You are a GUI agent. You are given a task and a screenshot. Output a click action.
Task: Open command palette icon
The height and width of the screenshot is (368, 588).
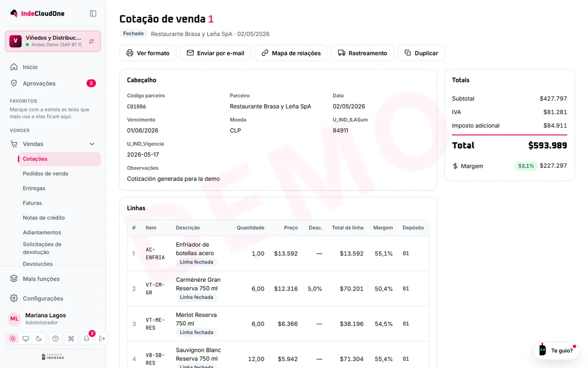(x=71, y=339)
